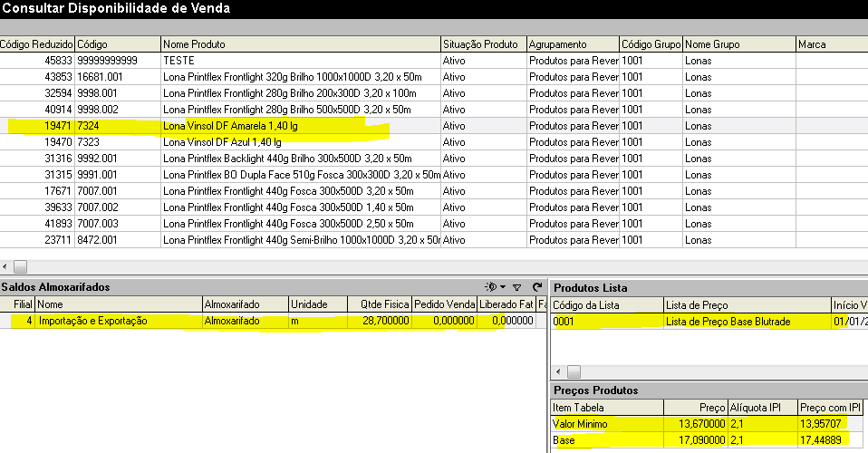Select the Valor Minimo price row
This screenshot has width=868, height=453.
[707, 424]
